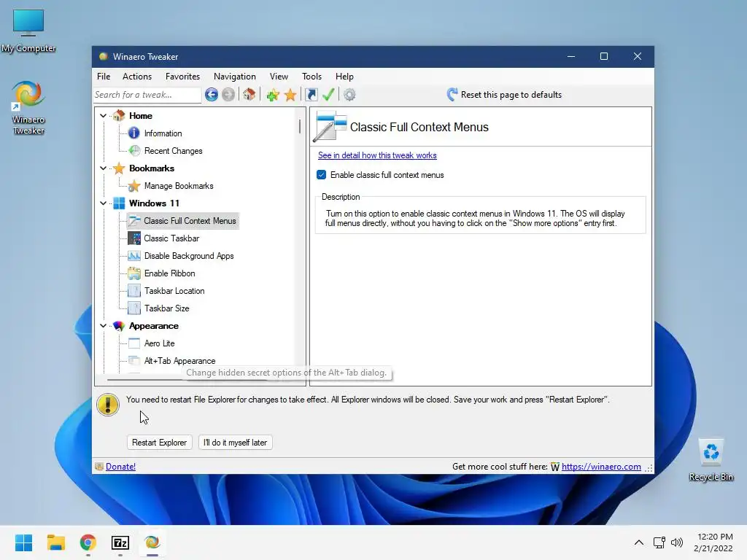Select the Appearance category label
This screenshot has width=747, height=560.
click(x=153, y=326)
